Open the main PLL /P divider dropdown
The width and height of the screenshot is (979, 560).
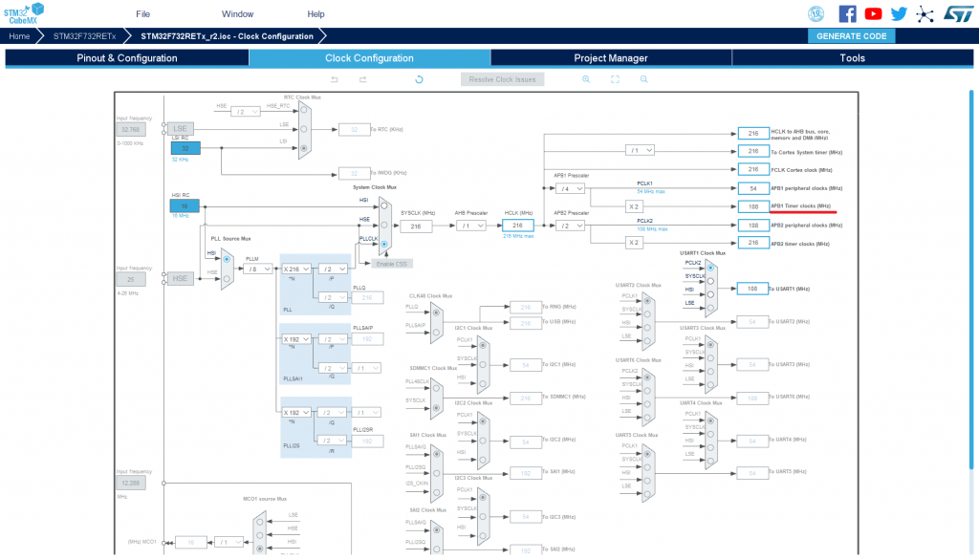pos(333,269)
